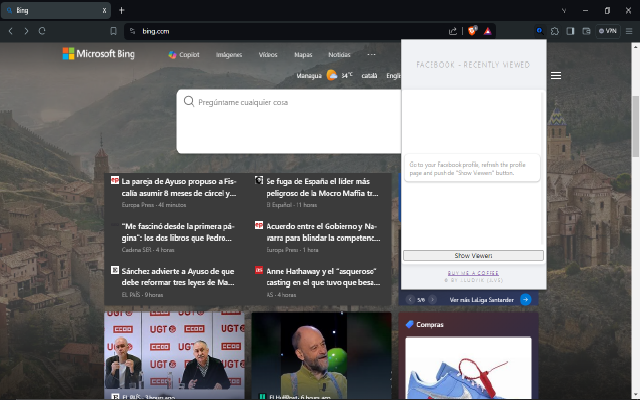Screen dimensions: 640x400
Task: Open the Extensions puzzle piece icon
Action: click(x=555, y=31)
